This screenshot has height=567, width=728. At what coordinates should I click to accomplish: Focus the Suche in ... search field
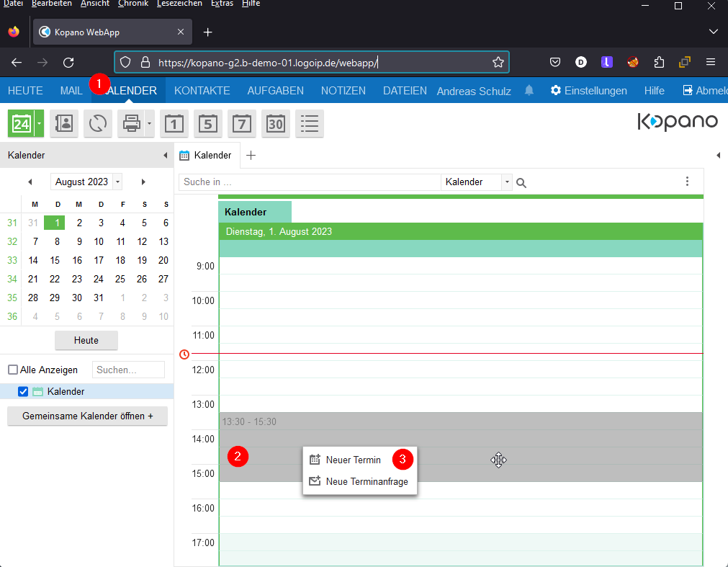(x=310, y=182)
